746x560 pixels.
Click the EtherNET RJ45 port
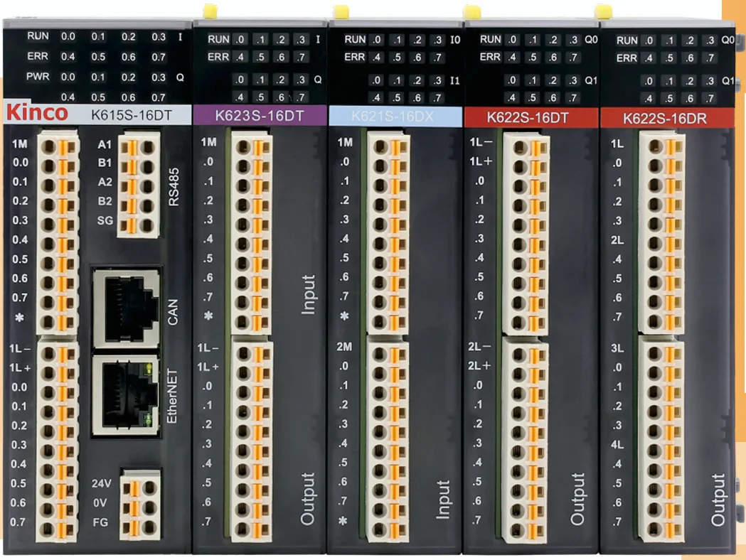[127, 395]
